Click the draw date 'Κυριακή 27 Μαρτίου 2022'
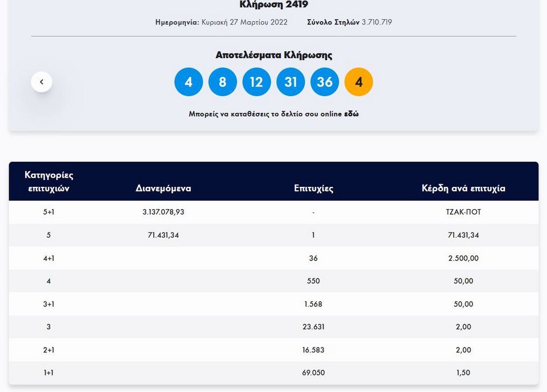 244,22
